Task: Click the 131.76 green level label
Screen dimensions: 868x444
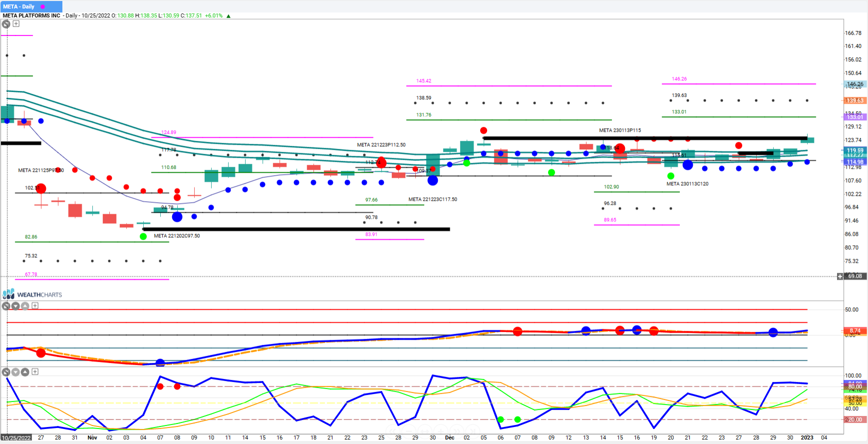Action: [424, 115]
